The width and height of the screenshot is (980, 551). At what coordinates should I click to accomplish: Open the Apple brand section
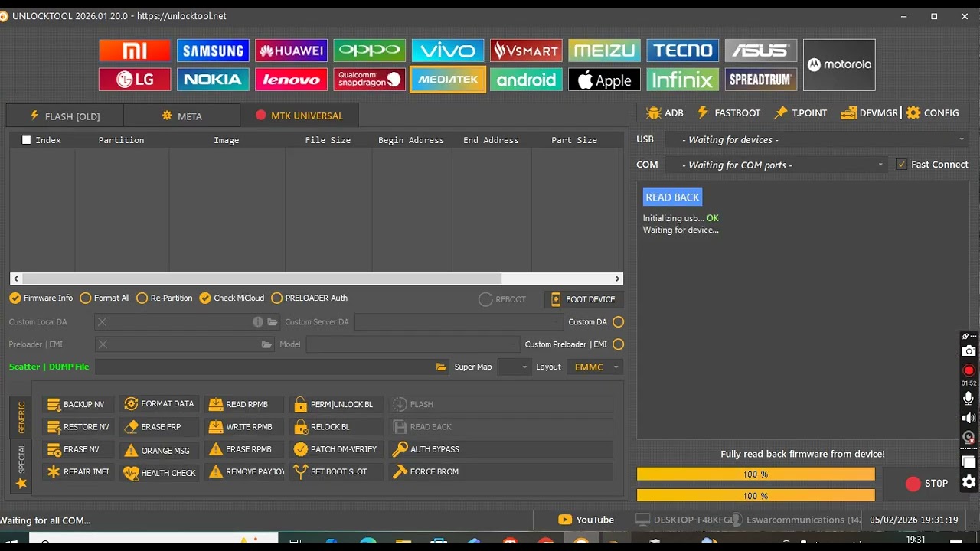point(604,80)
